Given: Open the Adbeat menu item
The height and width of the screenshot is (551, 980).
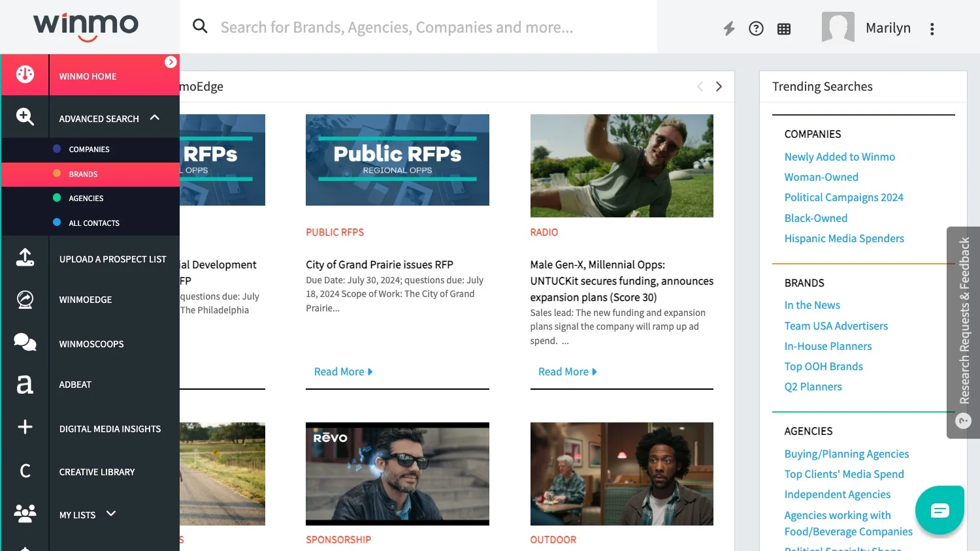Looking at the screenshot, I should pos(75,385).
